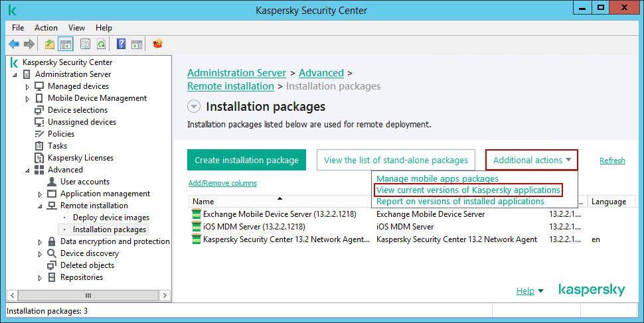The image size is (644, 323).
Task: Expand the Device discovery node
Action: click(x=40, y=253)
